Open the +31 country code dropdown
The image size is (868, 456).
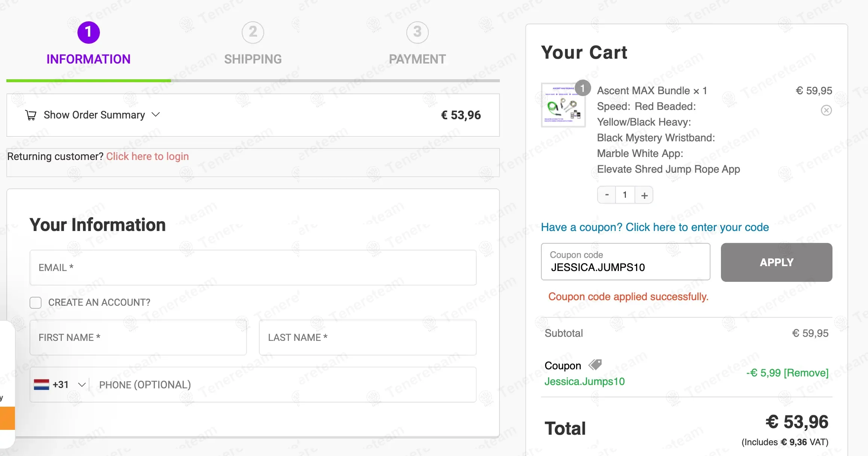pos(82,385)
